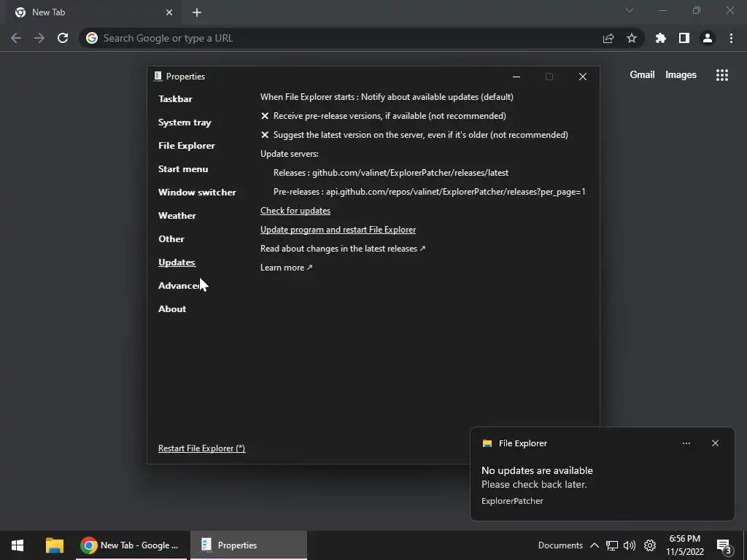Open the Other section
747x560 pixels.
pos(171,239)
